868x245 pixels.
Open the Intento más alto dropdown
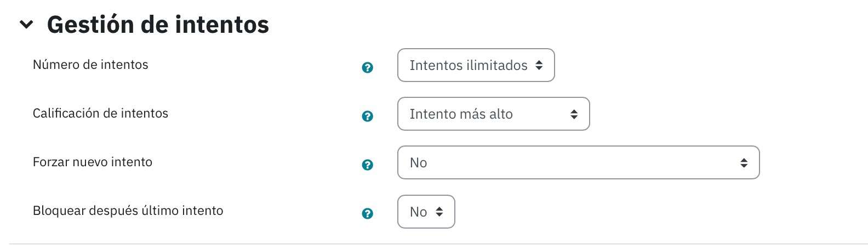[493, 114]
